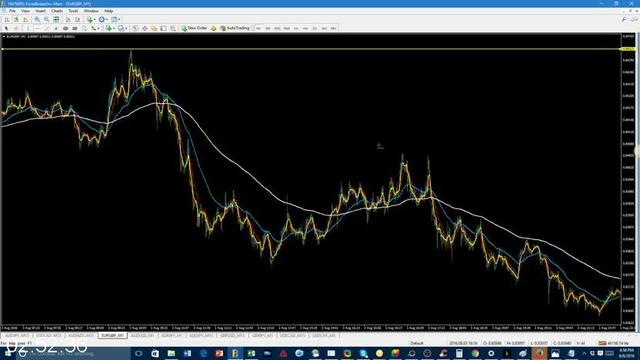
Task: Set timeframe to M15
Action: (278, 28)
